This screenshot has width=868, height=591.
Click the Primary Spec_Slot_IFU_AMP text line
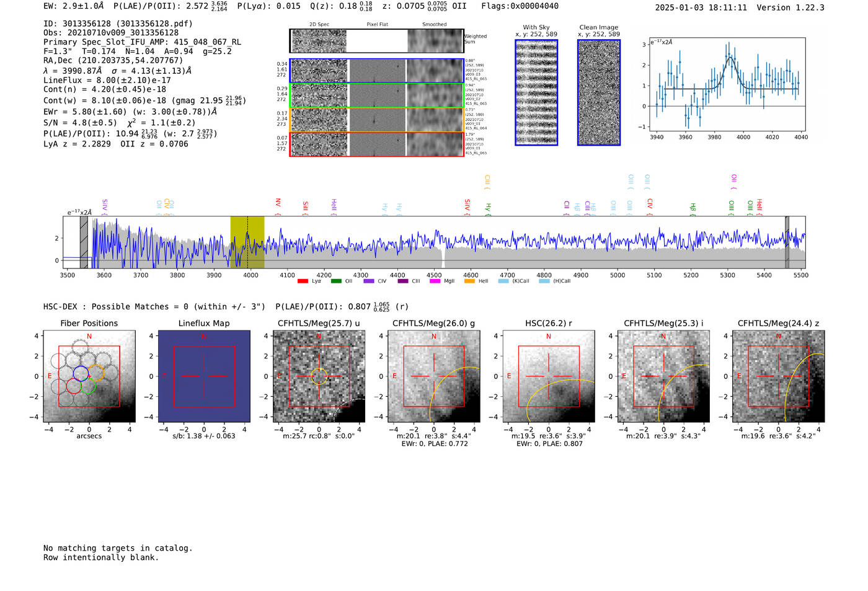(143, 42)
